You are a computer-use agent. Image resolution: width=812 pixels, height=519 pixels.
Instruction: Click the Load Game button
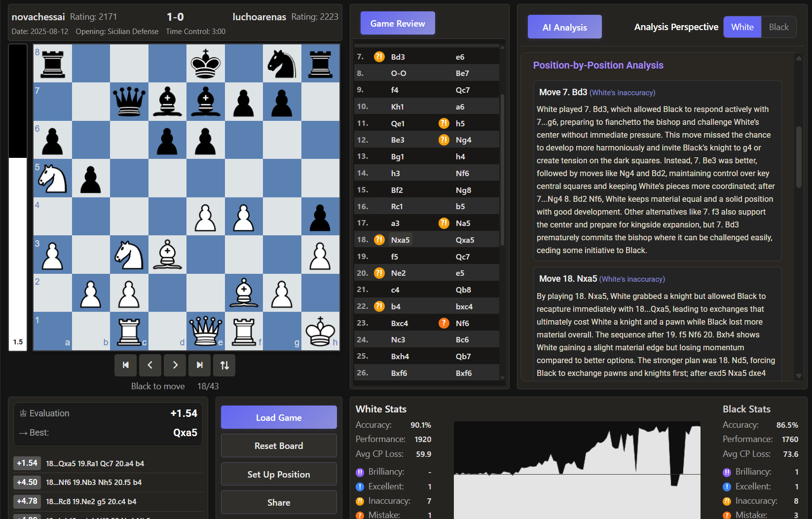click(x=278, y=417)
